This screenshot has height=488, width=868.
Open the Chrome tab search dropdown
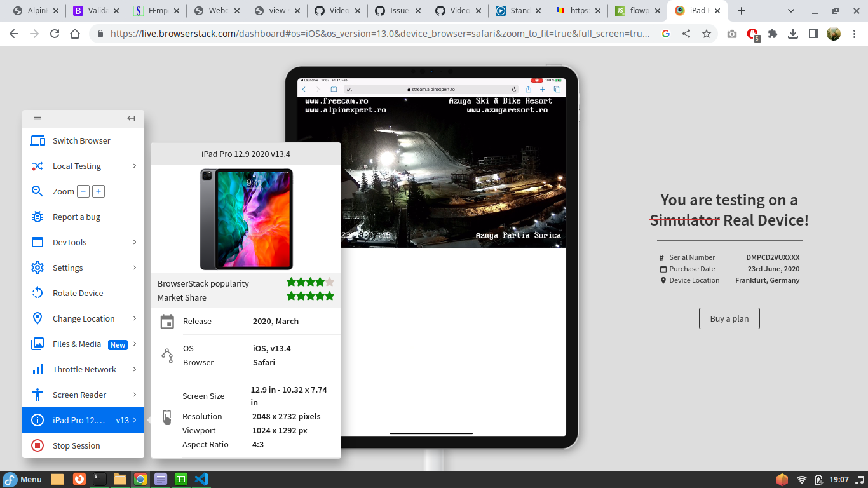pyautogui.click(x=791, y=11)
